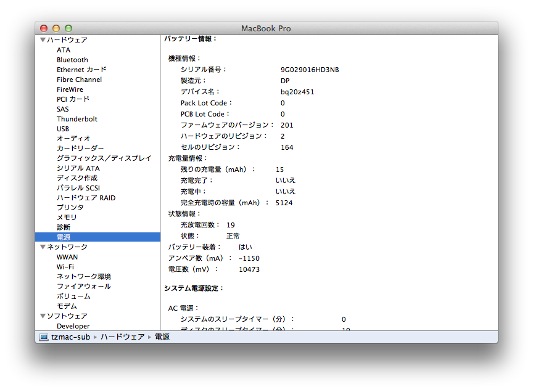The width and height of the screenshot is (533, 392).
Task: Click the tzmac-sub computer icon in path bar
Action: click(44, 337)
